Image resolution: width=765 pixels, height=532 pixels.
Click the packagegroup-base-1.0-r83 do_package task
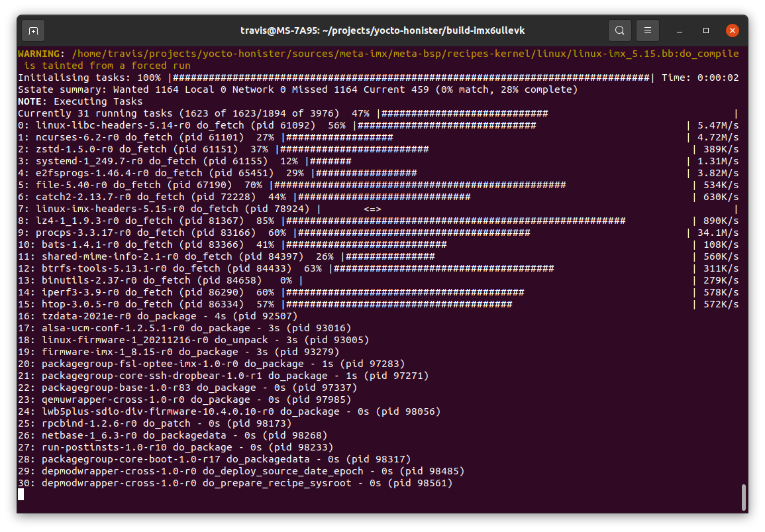[x=188, y=388]
